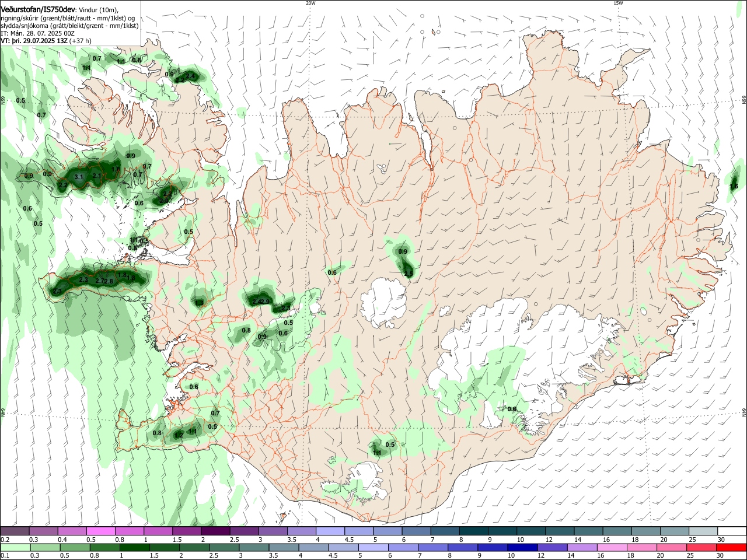Click the 2.5 value near the central glacier
747x560 pixels.
tap(408, 273)
